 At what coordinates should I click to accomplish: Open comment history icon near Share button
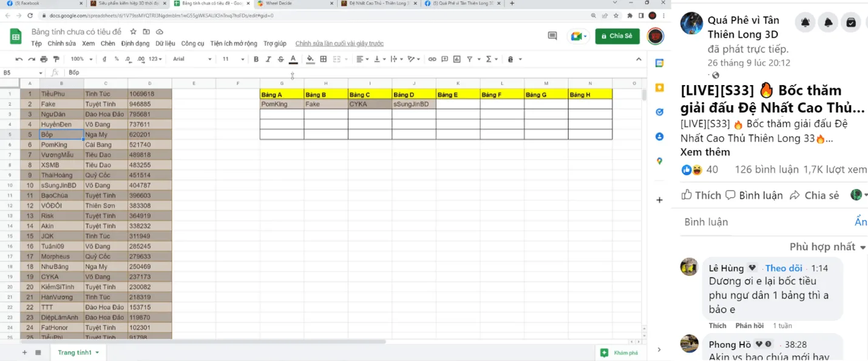(x=552, y=36)
